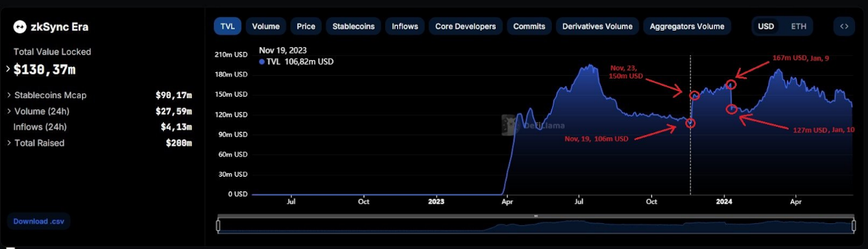
Task: Show Core Developers on chart
Action: (x=466, y=27)
